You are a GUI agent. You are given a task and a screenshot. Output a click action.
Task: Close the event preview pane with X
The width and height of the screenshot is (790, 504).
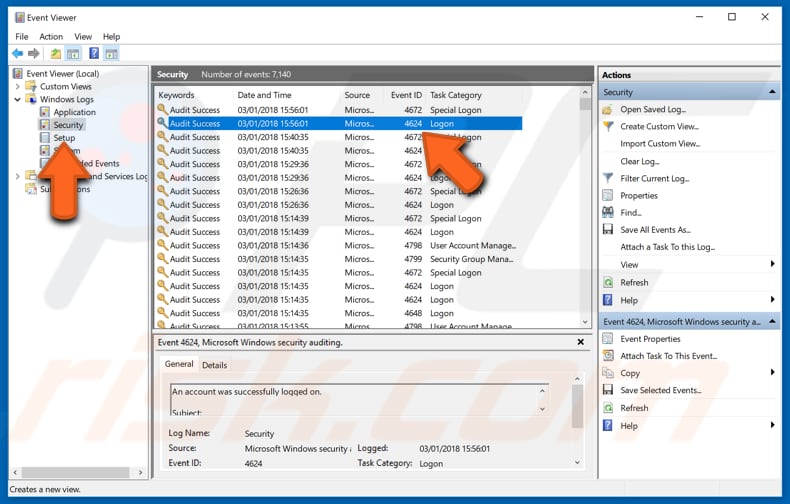[580, 342]
